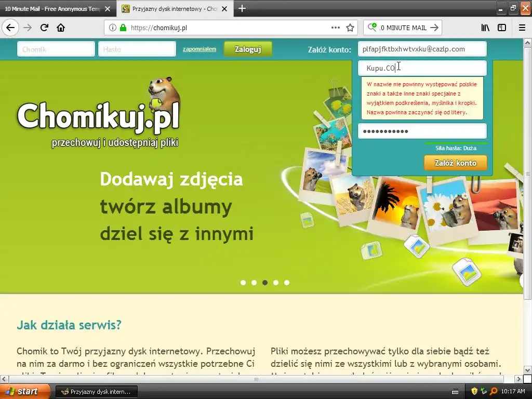Submit search with the arrow icon
Viewport: 532px width, 399px height.
[x=434, y=28]
